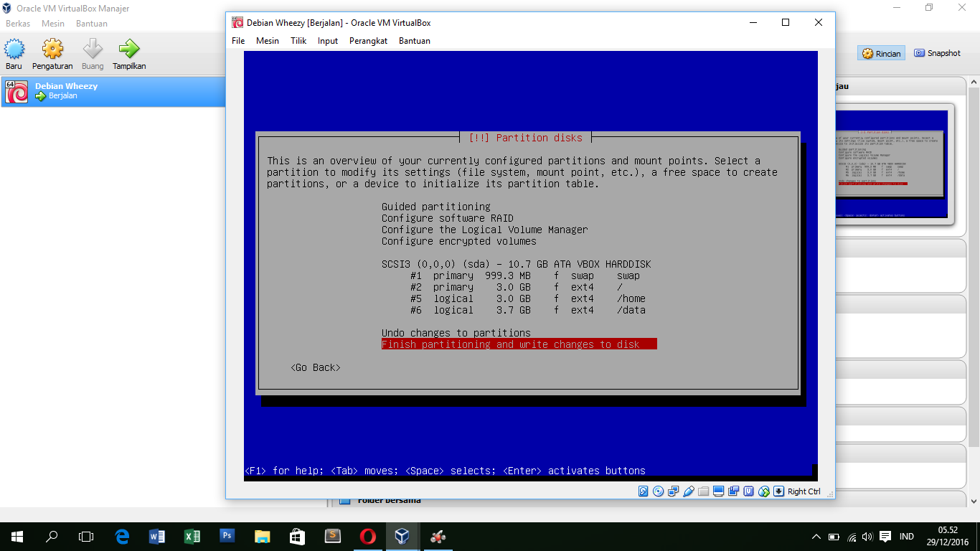Select 'Configure the Logical Volume Manager'
Image resolution: width=980 pixels, height=551 pixels.
point(485,230)
